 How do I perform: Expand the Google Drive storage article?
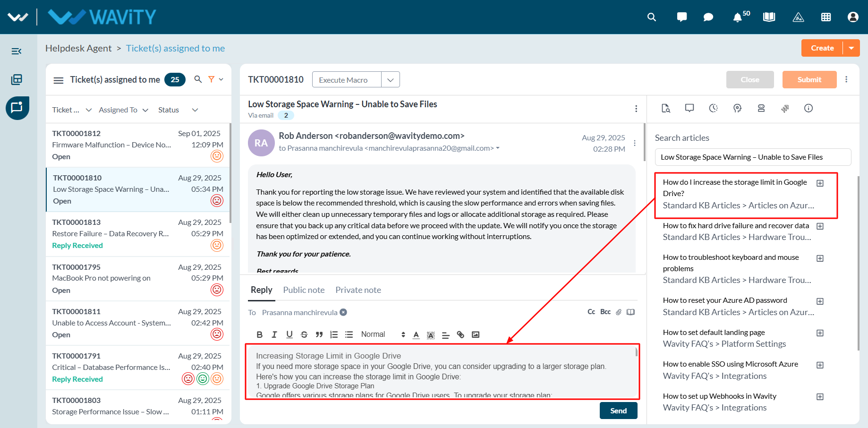click(820, 183)
